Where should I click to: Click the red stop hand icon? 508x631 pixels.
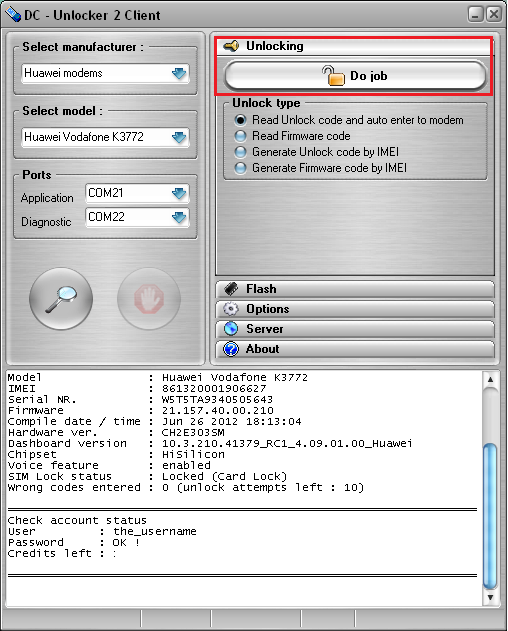[x=149, y=299]
